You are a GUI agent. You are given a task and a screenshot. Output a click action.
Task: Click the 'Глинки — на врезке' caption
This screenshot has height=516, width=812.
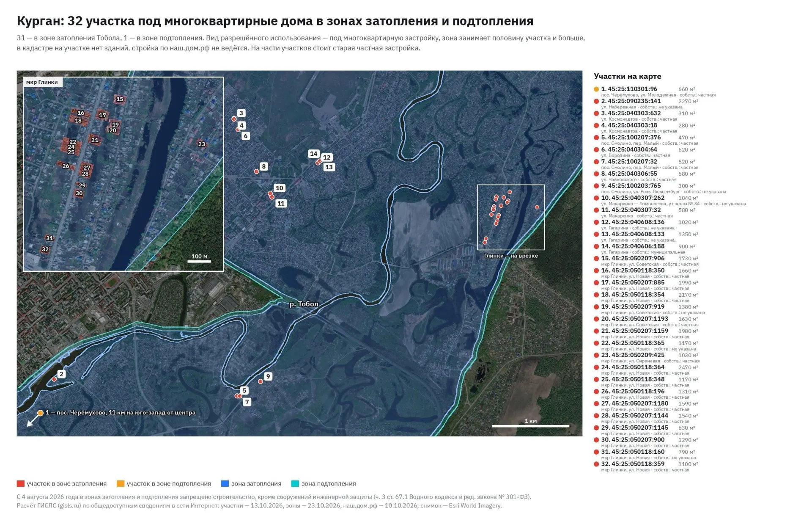(x=511, y=256)
